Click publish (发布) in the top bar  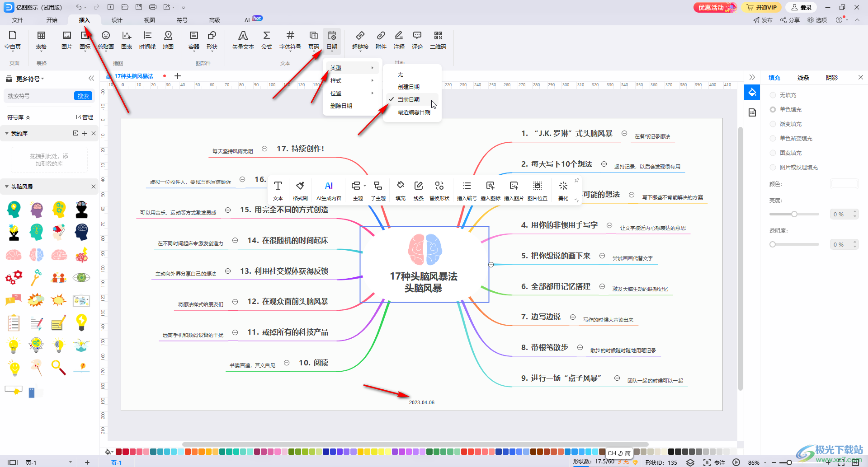pos(763,20)
